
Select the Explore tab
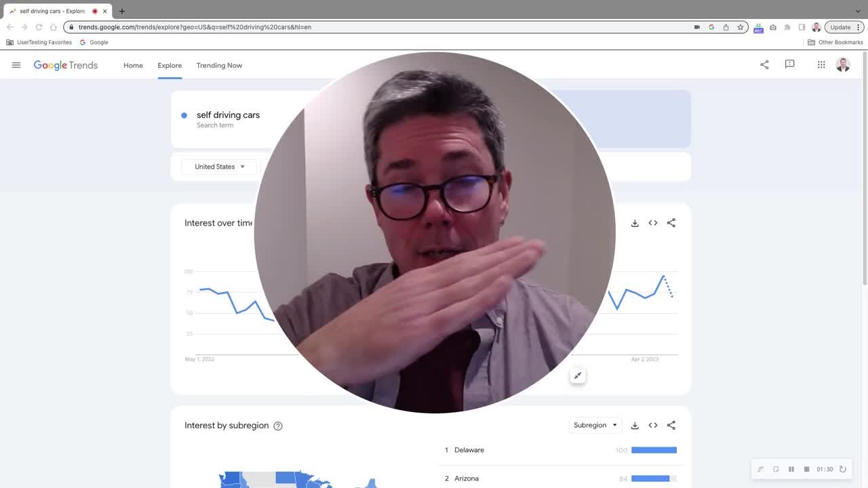[x=170, y=65]
